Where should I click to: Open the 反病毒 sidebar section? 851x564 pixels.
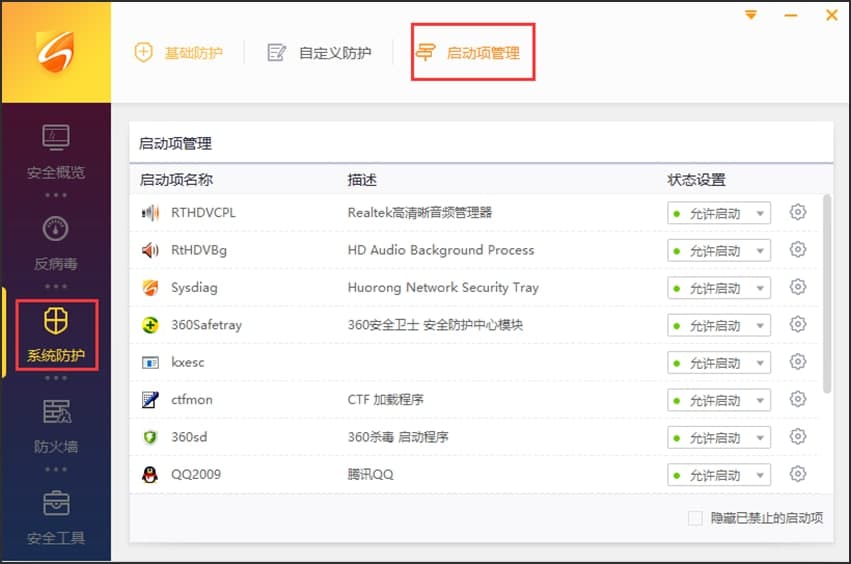coord(55,243)
